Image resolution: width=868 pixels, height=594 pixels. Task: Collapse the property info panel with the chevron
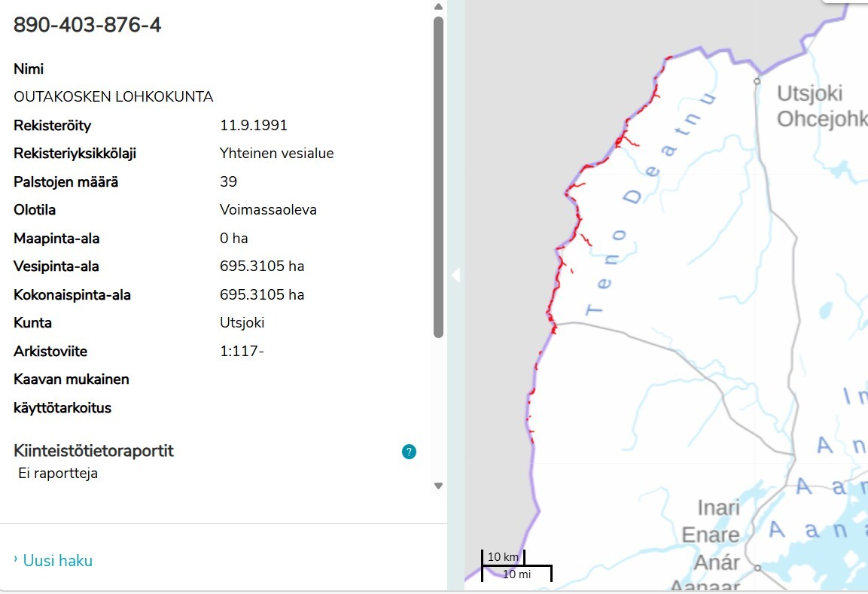(456, 276)
